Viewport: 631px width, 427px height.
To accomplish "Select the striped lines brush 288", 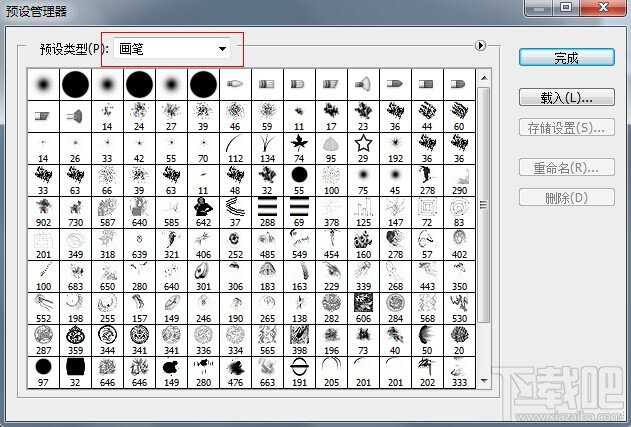I will pyautogui.click(x=267, y=212).
